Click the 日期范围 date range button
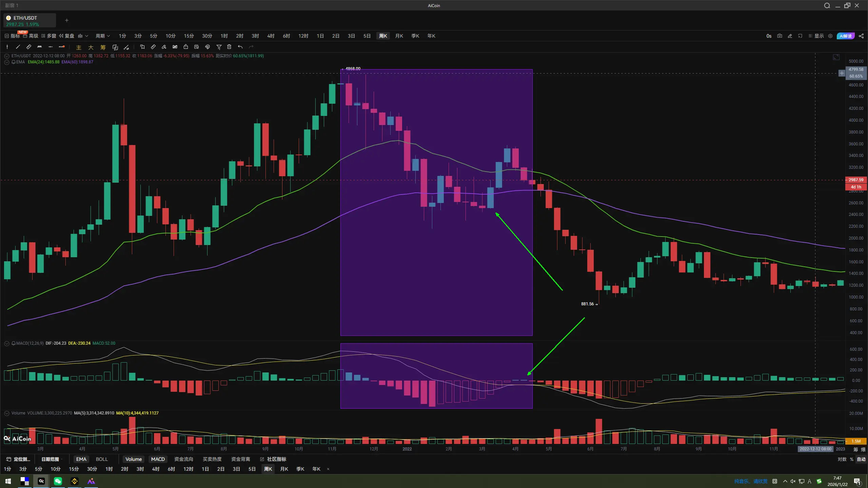This screenshot has height=488, width=868. tap(50, 459)
